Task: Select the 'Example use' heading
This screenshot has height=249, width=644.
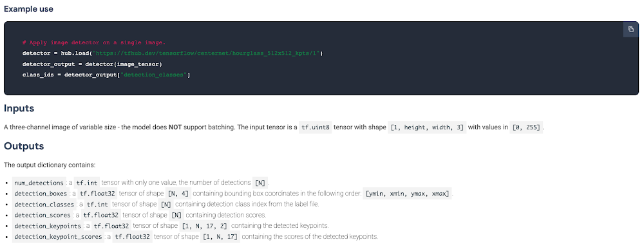Action: pyautogui.click(x=28, y=9)
